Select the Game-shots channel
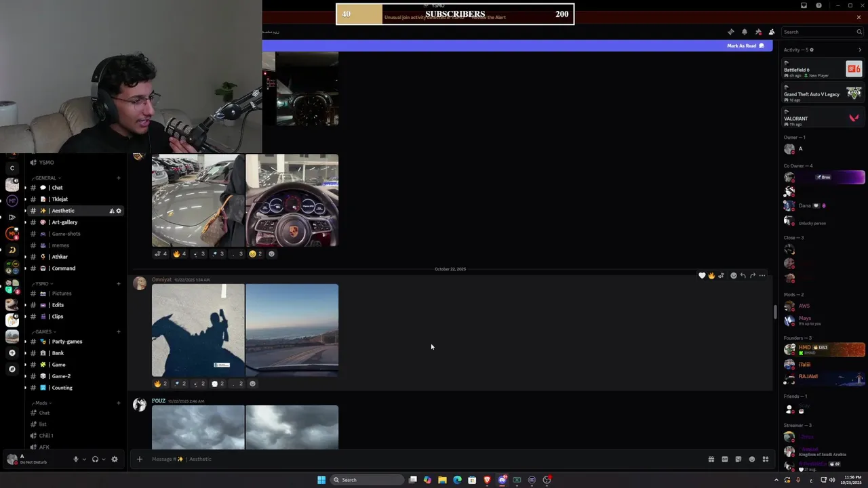Image resolution: width=868 pixels, height=488 pixels. pos(75,234)
